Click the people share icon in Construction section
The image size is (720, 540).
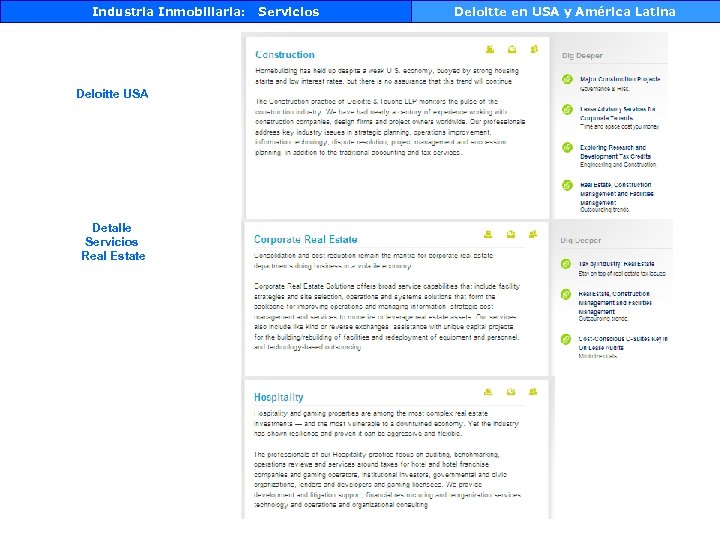pos(534,49)
